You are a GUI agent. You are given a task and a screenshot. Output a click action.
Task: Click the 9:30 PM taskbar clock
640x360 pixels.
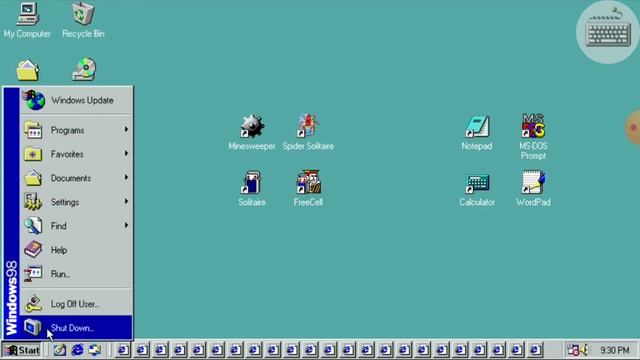[614, 350]
